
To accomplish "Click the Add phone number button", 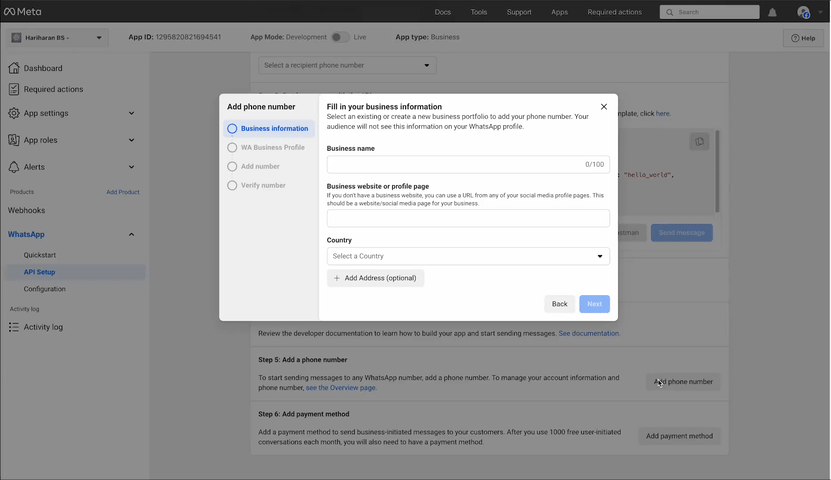I will [x=683, y=381].
